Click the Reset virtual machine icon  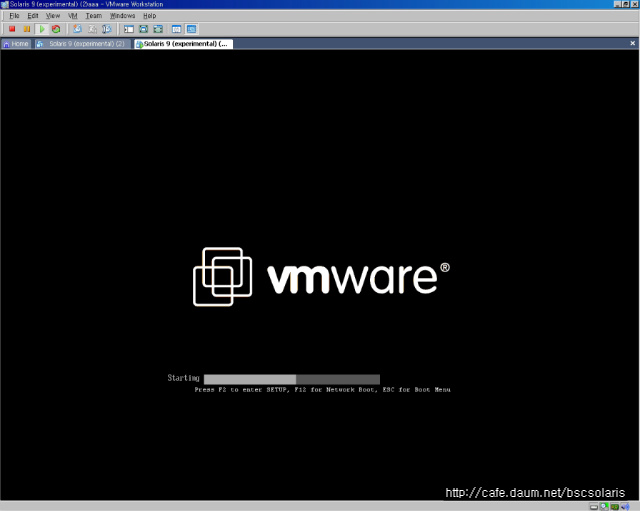pos(56,29)
